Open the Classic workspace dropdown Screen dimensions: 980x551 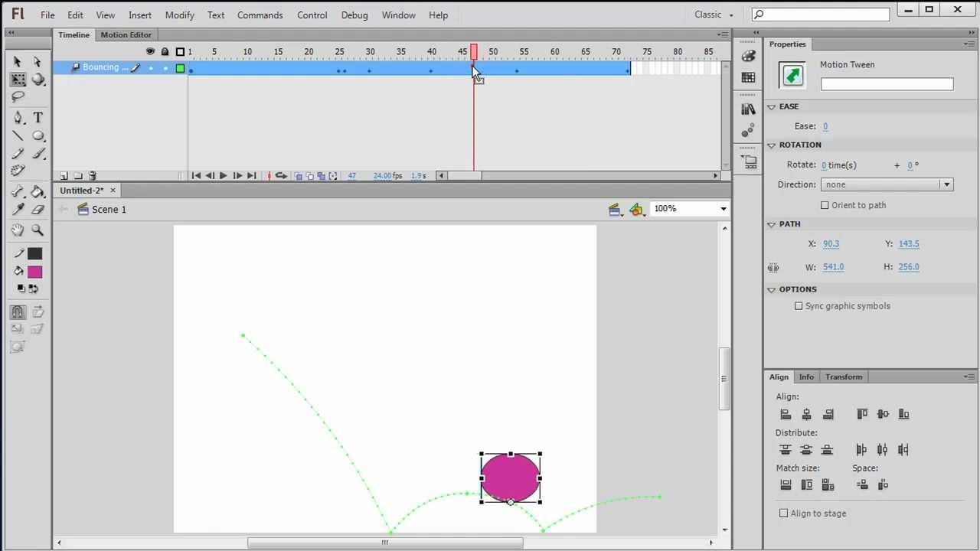(714, 15)
